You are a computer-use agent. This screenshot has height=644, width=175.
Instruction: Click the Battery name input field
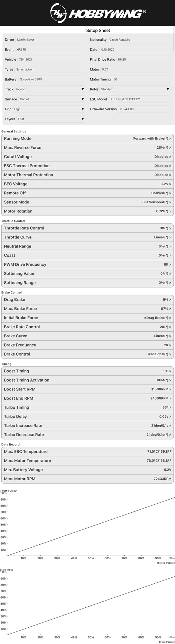point(52,79)
